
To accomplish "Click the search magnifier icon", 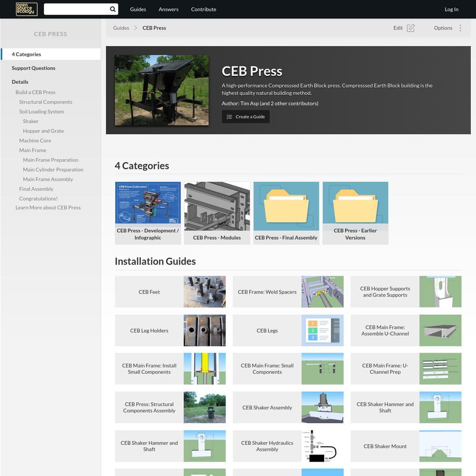I will click(113, 9).
